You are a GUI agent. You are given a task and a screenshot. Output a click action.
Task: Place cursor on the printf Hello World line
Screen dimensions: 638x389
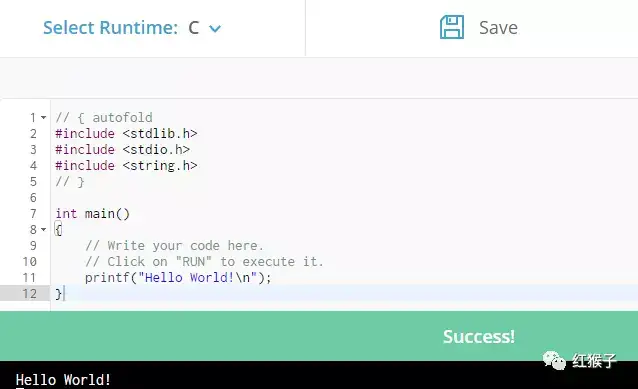coord(178,278)
